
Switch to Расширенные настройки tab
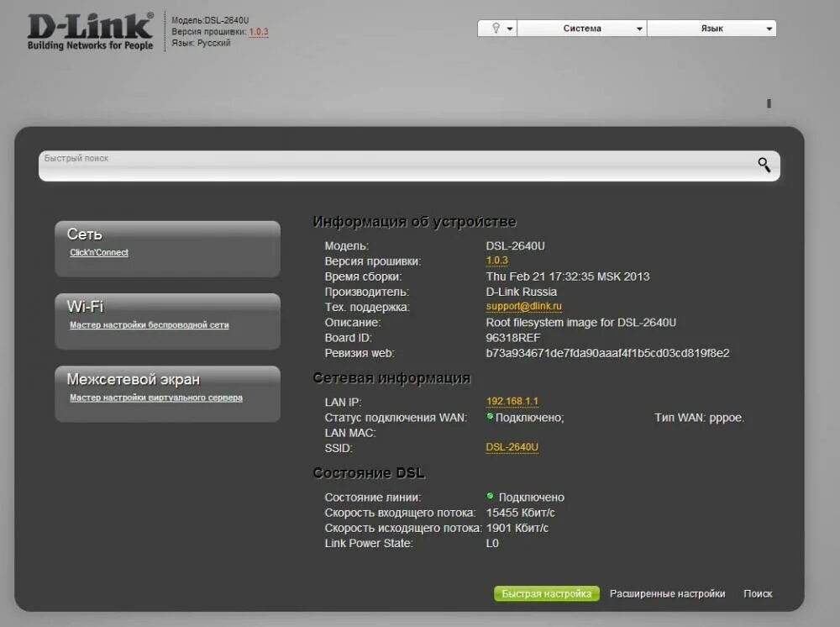pos(668,593)
